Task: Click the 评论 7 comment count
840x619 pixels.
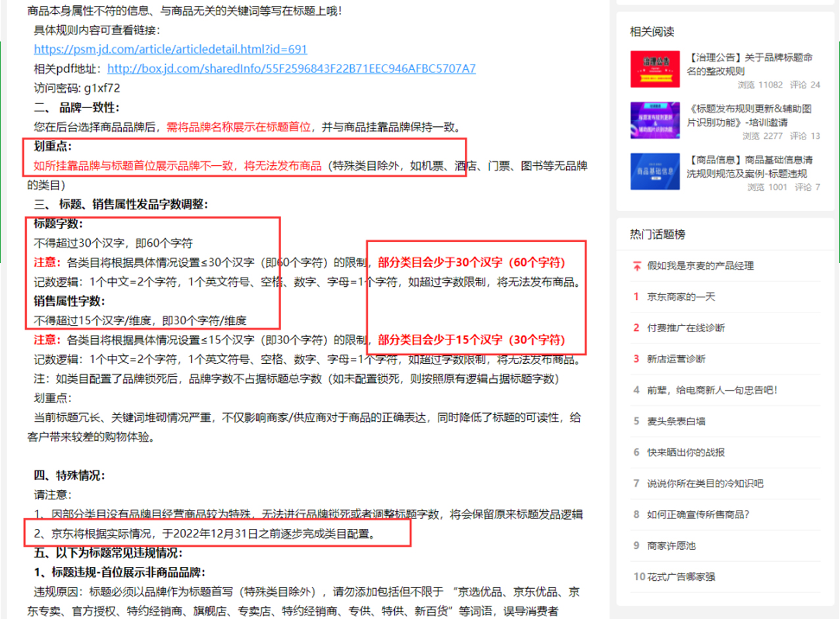Action: 807,187
